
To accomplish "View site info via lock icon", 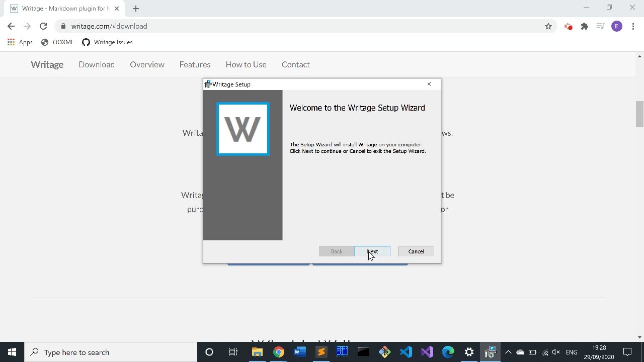I will point(63,26).
